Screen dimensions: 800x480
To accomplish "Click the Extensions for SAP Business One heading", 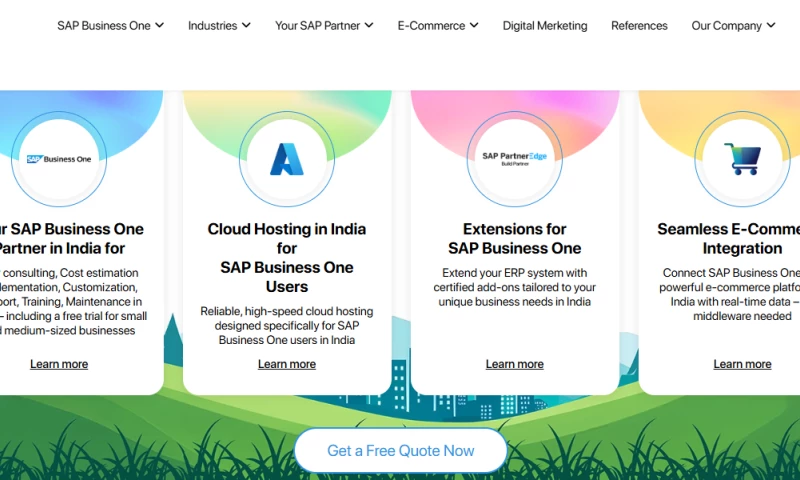I will (514, 239).
